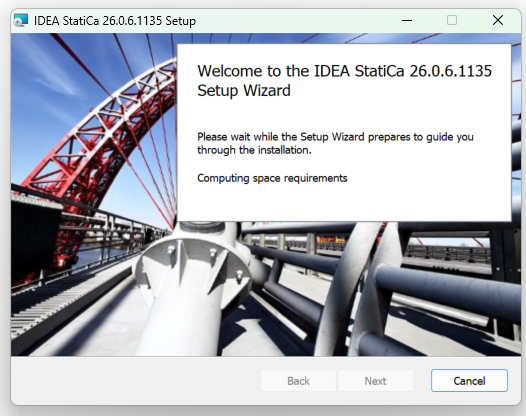Minimize the IDEA StatiCa Setup window
526x416 pixels.
coord(407,20)
